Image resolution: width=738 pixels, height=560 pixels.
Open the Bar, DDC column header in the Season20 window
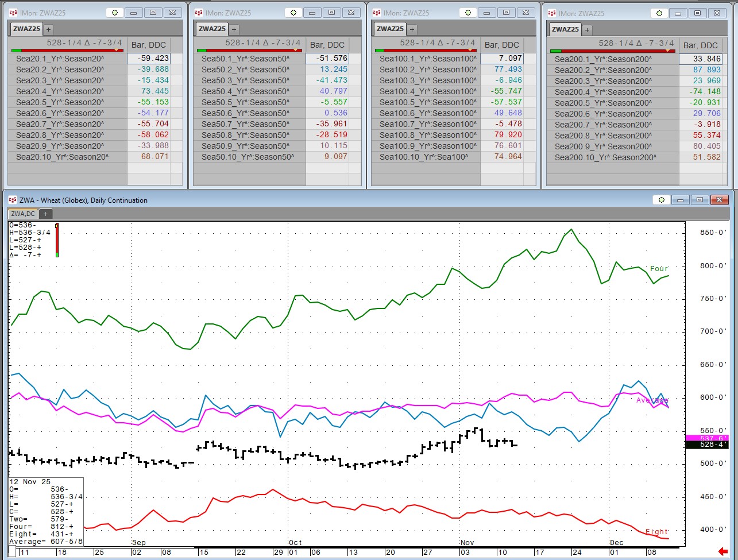tap(148, 45)
